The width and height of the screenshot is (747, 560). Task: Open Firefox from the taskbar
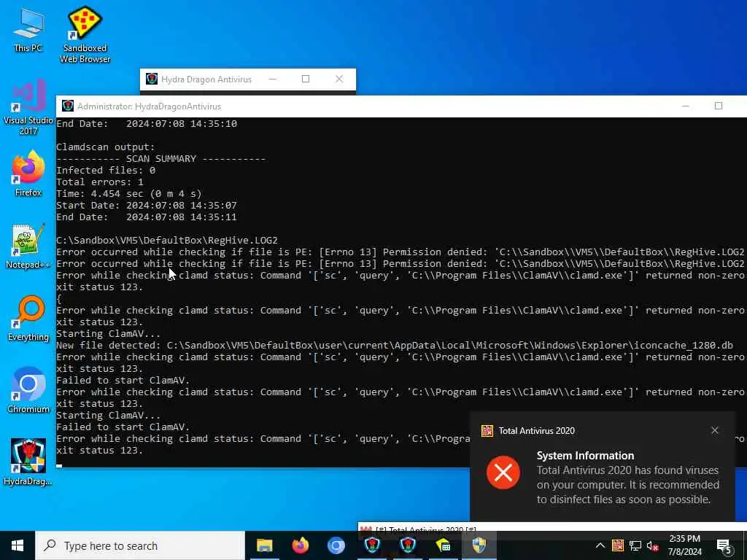click(x=300, y=545)
